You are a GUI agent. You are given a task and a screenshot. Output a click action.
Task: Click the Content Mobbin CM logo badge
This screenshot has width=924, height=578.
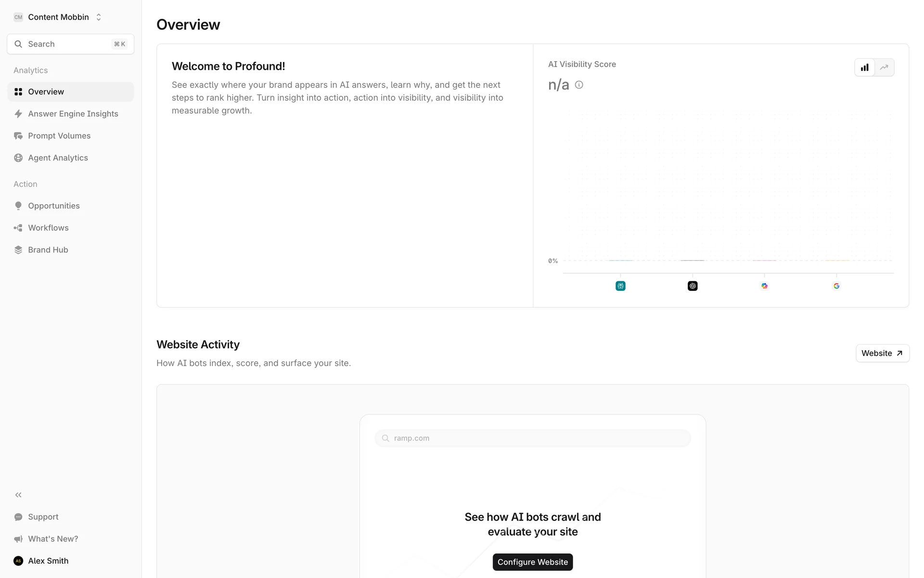(x=18, y=17)
